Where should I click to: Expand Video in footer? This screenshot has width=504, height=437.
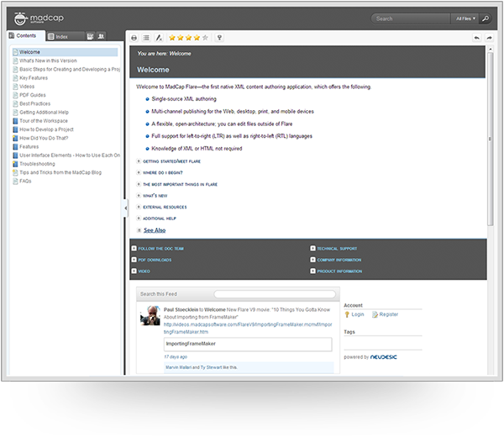click(x=141, y=271)
